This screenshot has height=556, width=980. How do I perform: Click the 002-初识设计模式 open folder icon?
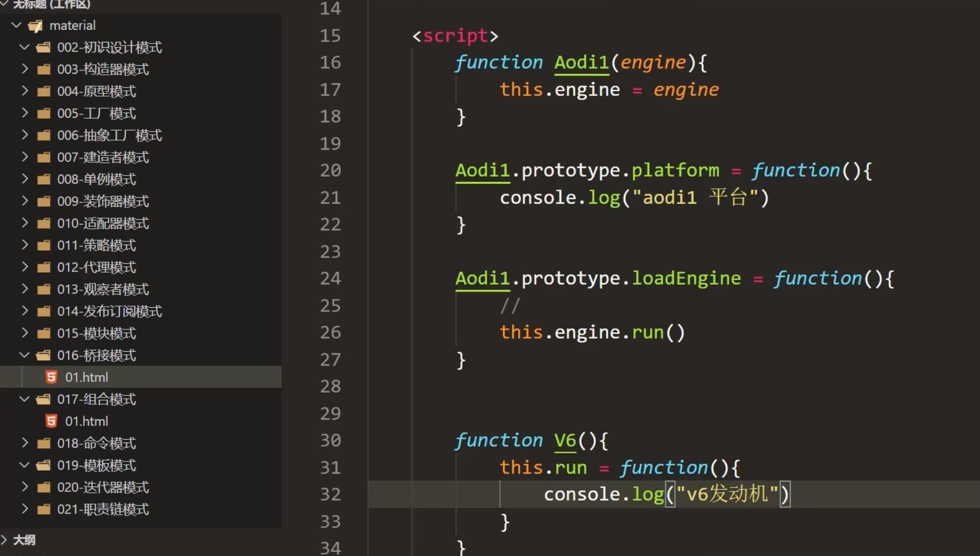tap(44, 47)
